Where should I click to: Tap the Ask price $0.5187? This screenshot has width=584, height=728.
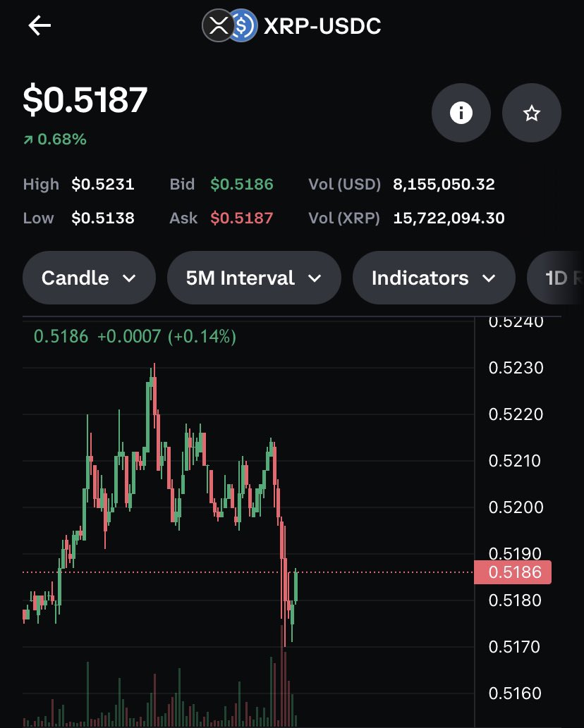point(242,218)
